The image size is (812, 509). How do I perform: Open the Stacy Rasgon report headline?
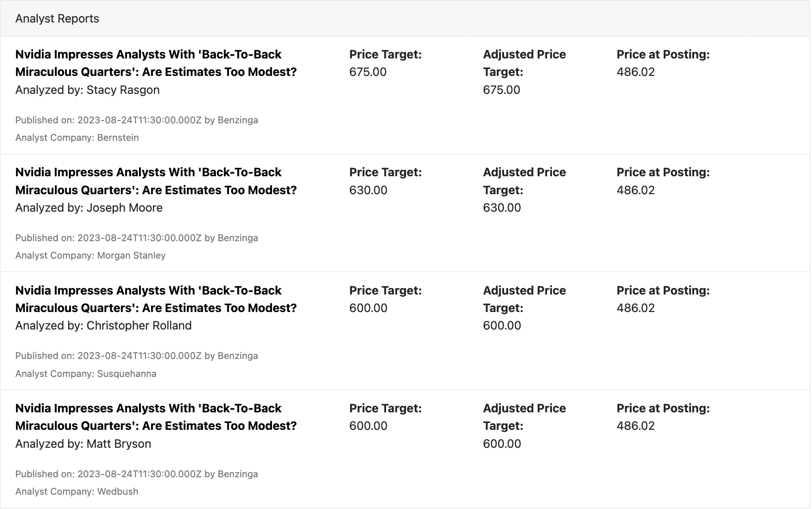point(156,63)
